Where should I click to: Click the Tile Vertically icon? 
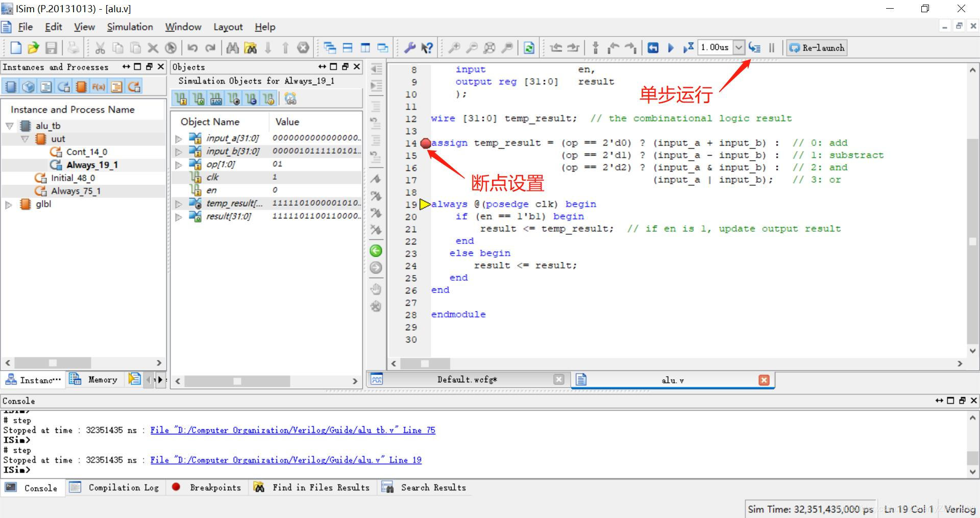365,48
